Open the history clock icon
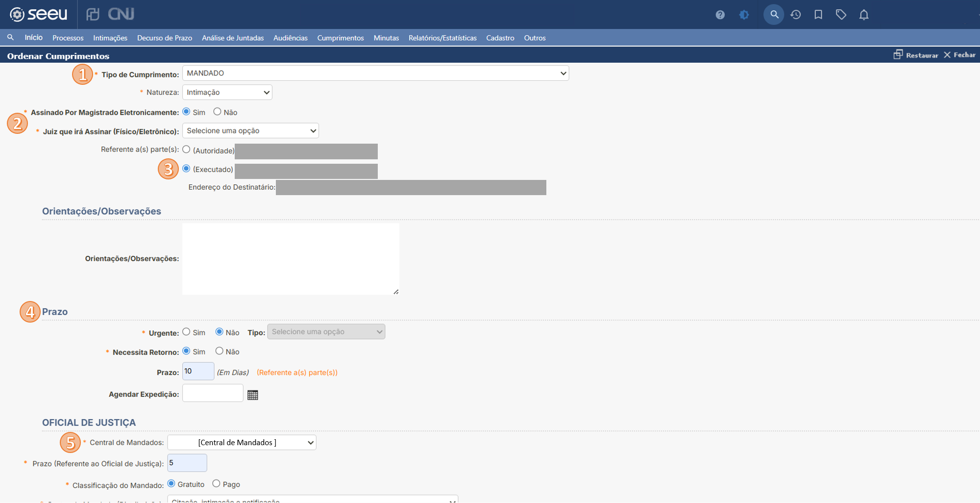Viewport: 980px width, 503px height. point(796,15)
